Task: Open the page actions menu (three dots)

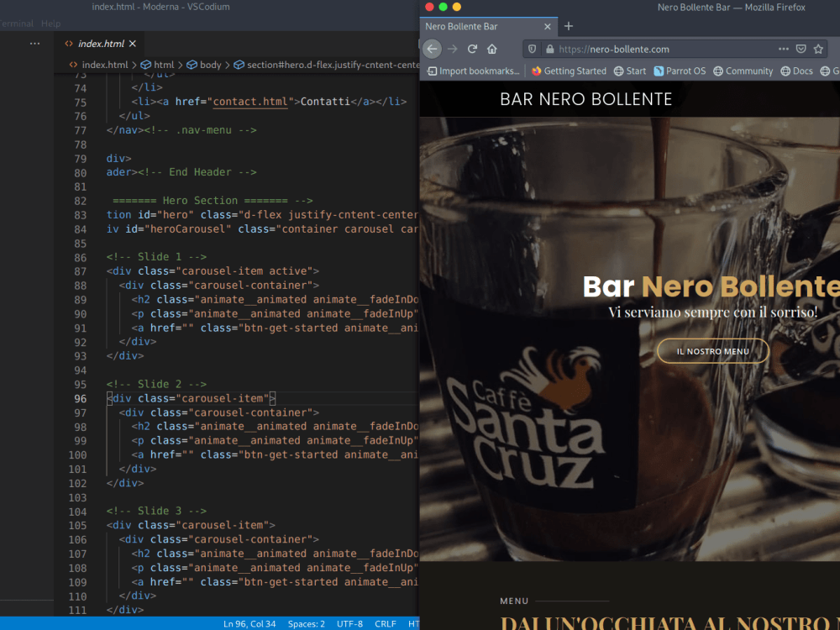Action: [x=783, y=48]
